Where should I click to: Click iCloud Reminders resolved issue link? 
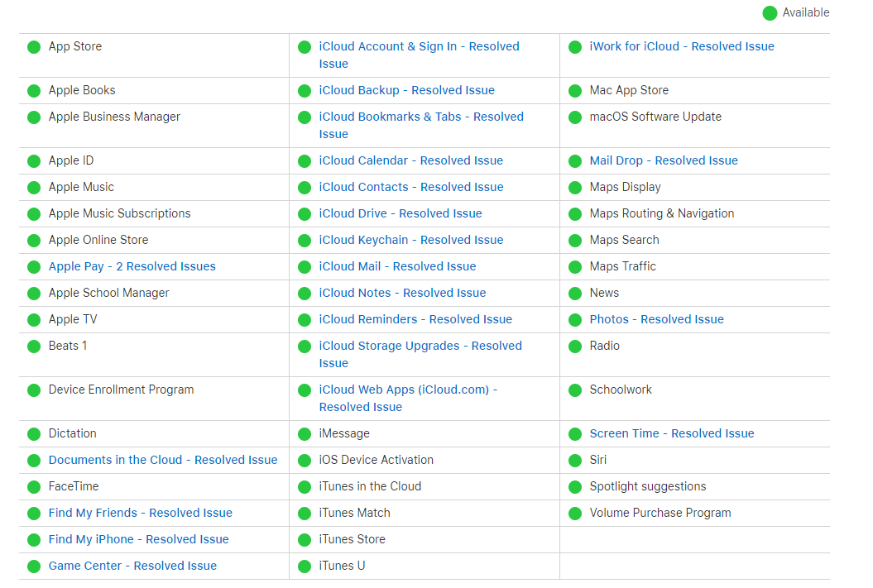[415, 319]
